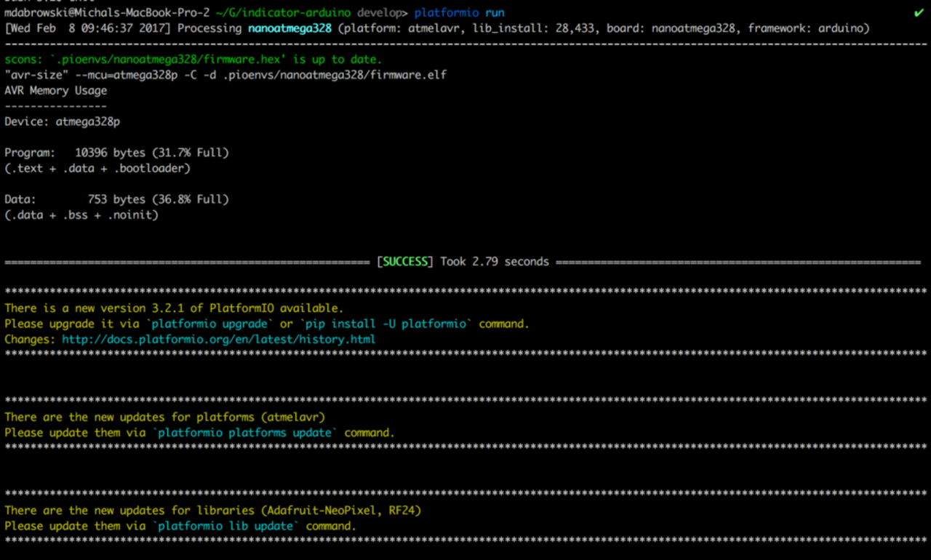
Task: Open the docs.platformio.org history.html link
Action: click(218, 340)
